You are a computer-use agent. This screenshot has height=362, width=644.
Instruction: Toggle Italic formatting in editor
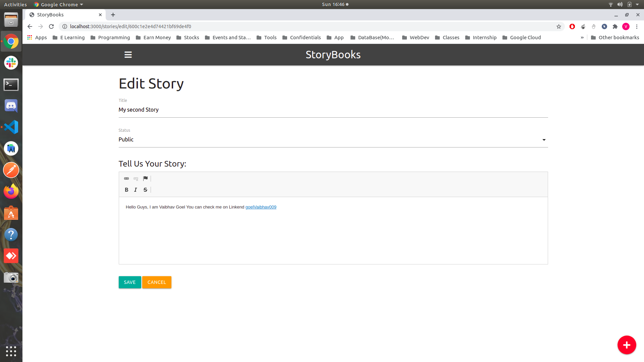(136, 190)
